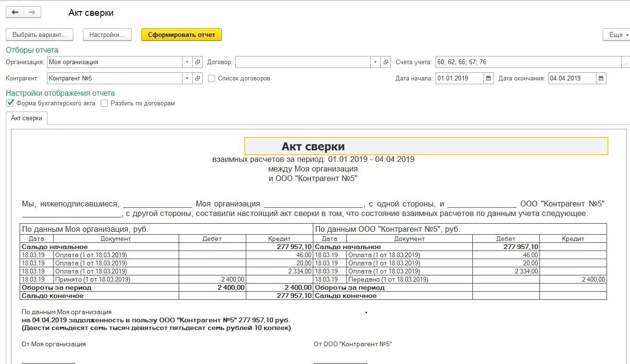Select the Акт сверки title cell
The image size is (630, 364).
tap(426, 147)
